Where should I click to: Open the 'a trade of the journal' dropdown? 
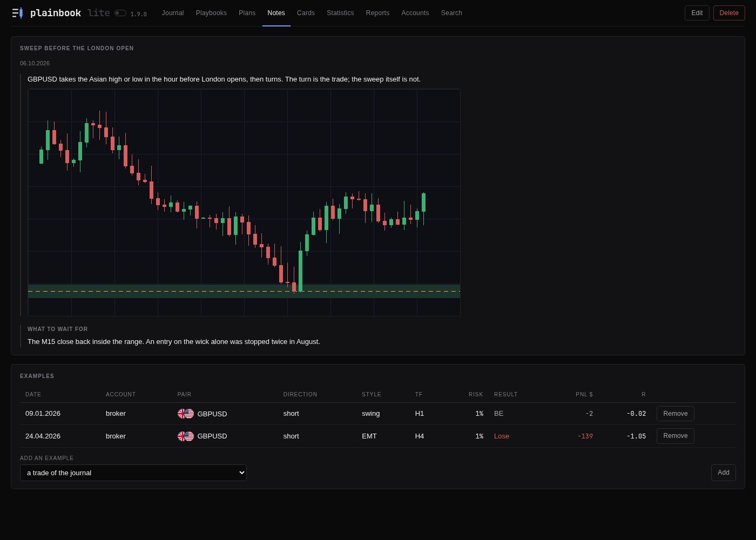click(133, 473)
